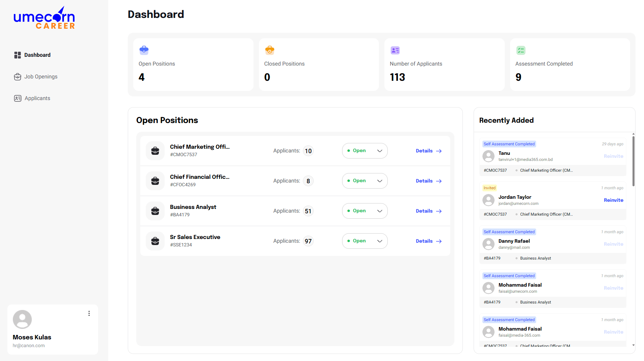The image size is (644, 361).
Task: Click the Umecorn Career logo
Action: tap(44, 18)
